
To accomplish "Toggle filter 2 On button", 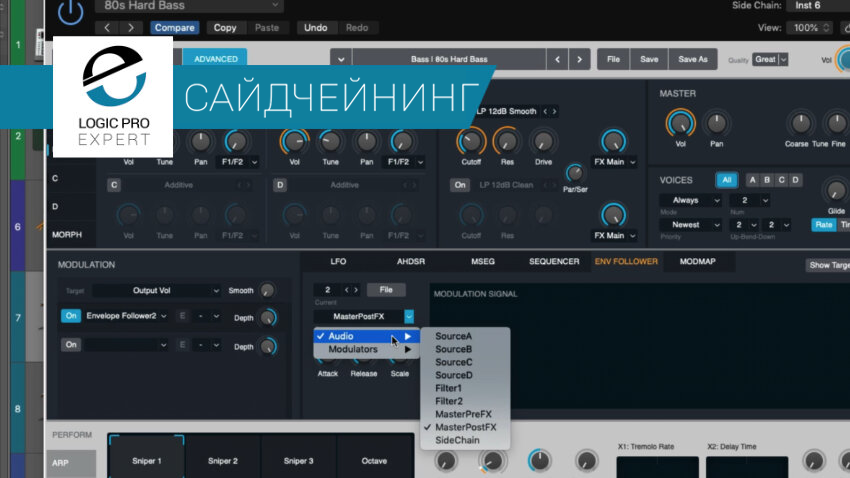I will click(x=460, y=185).
